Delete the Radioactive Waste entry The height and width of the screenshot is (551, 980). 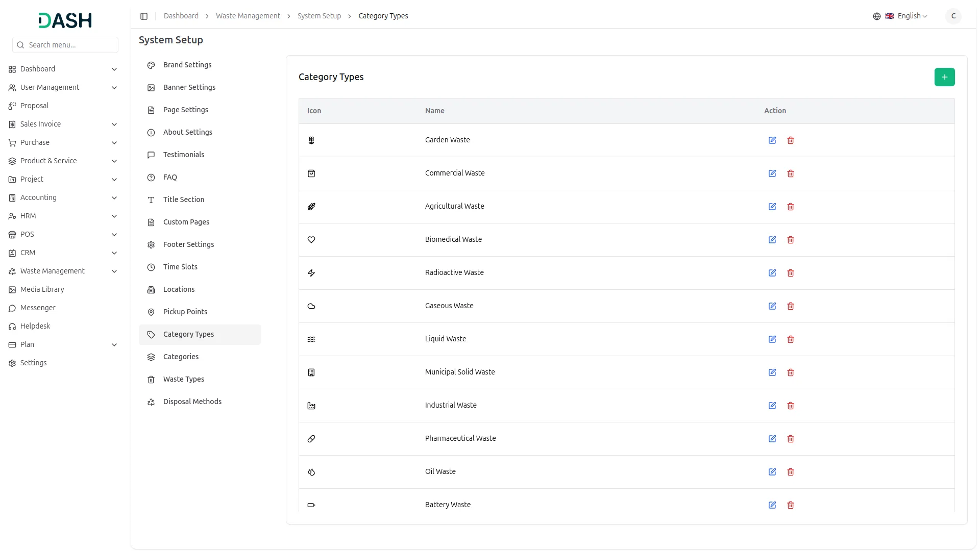(791, 273)
